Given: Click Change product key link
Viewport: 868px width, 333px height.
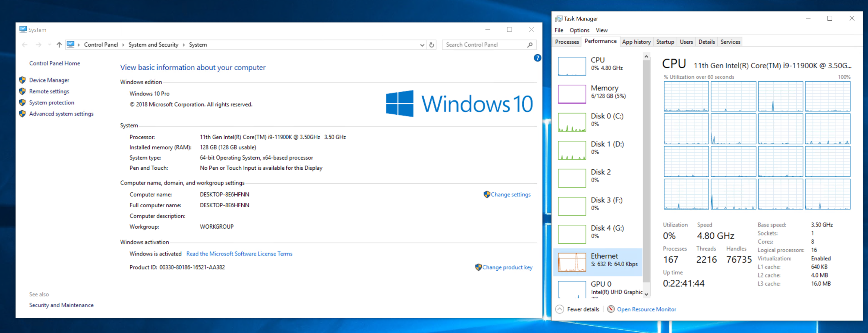Looking at the screenshot, I should click(507, 267).
